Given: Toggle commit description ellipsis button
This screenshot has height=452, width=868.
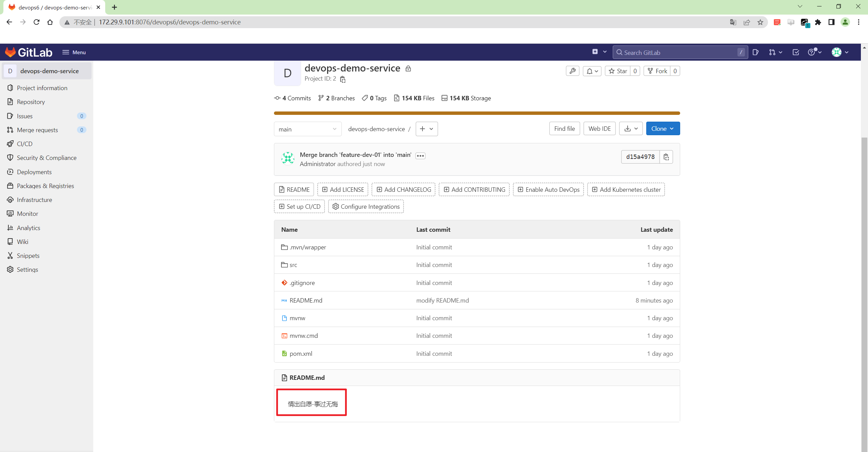Looking at the screenshot, I should [x=420, y=156].
